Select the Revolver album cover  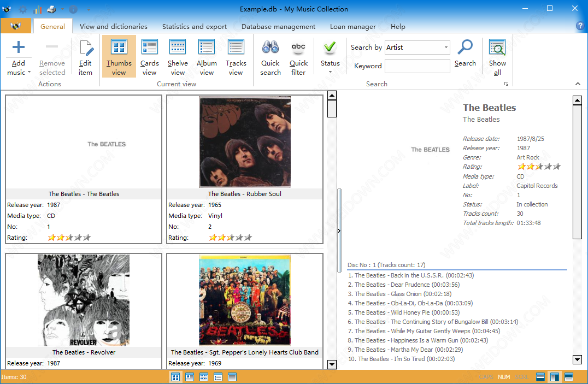84,300
